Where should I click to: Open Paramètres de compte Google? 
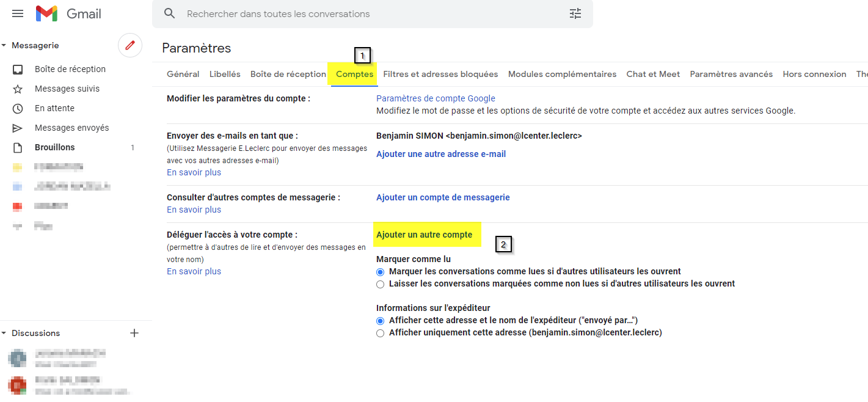point(436,98)
